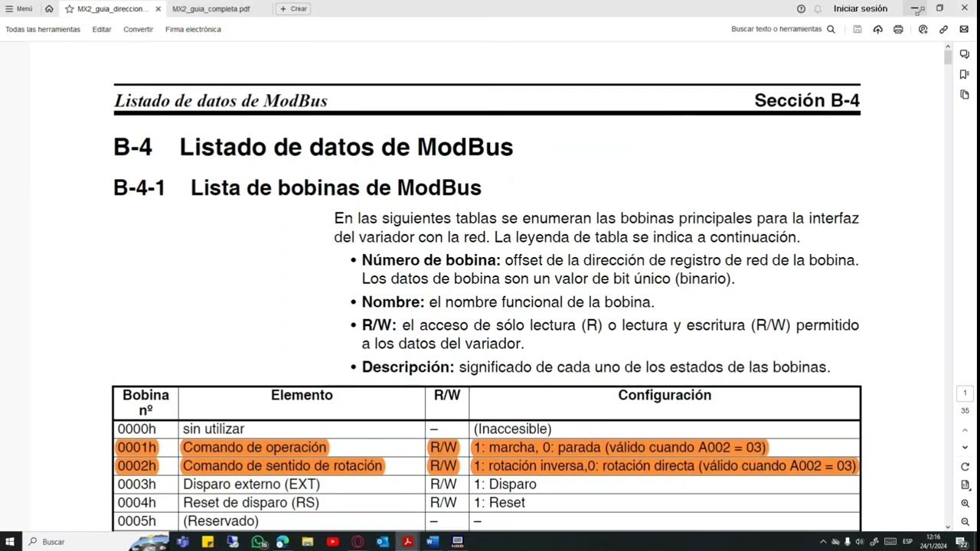Click the current page number box
The width and height of the screenshot is (980, 551).
pyautogui.click(x=965, y=393)
